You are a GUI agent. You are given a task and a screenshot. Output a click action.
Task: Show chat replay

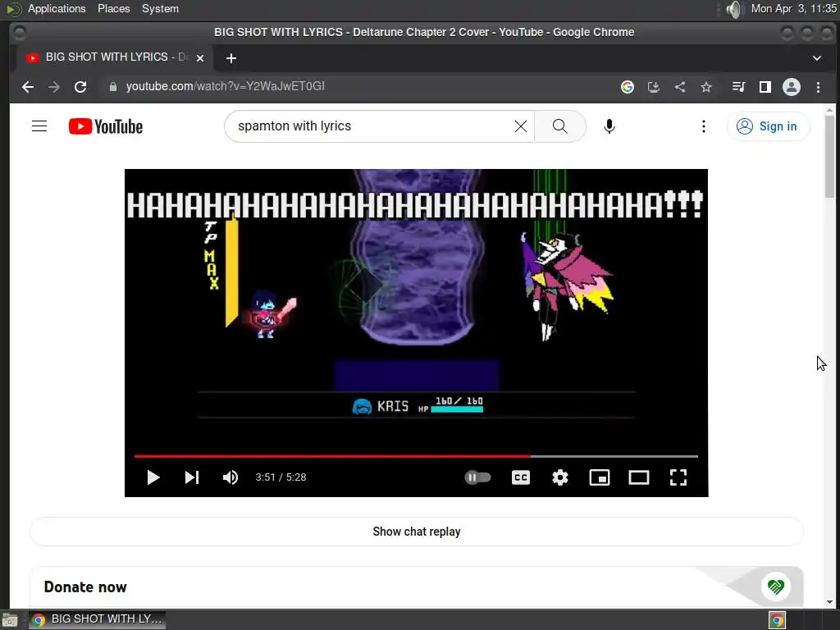[x=416, y=532]
